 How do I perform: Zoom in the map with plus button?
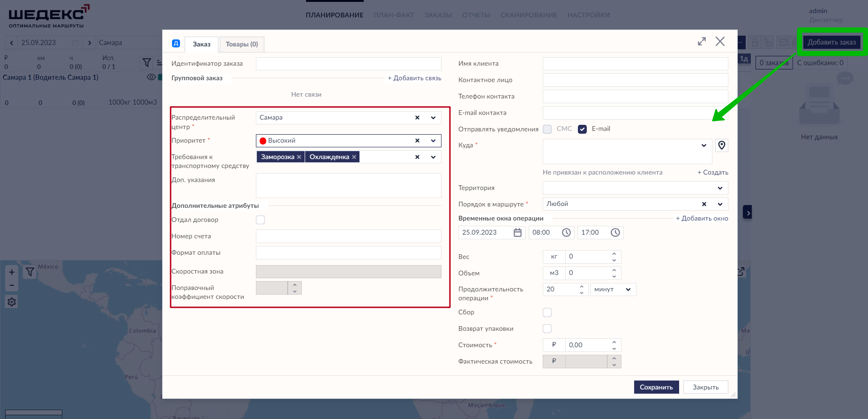(12, 272)
